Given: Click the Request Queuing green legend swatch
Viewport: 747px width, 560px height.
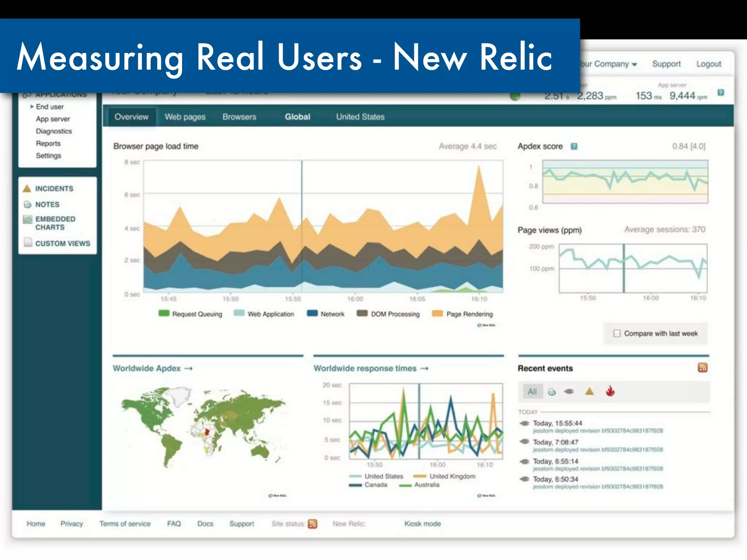Looking at the screenshot, I should coord(164,313).
